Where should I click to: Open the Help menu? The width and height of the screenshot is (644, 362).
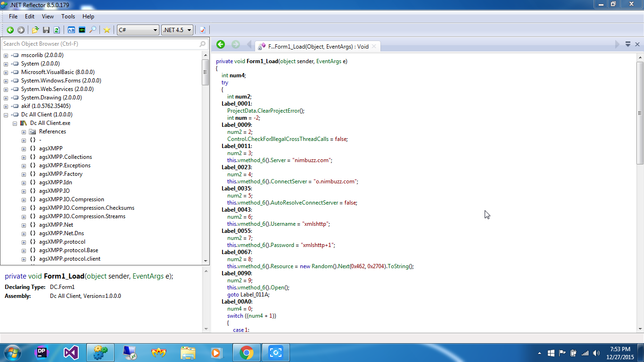(88, 16)
